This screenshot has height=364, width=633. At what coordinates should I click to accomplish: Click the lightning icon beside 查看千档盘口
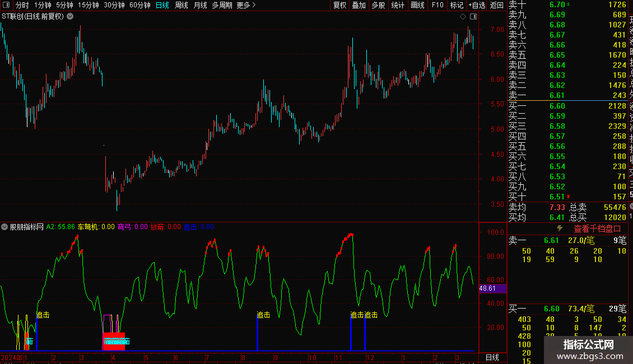click(560, 228)
